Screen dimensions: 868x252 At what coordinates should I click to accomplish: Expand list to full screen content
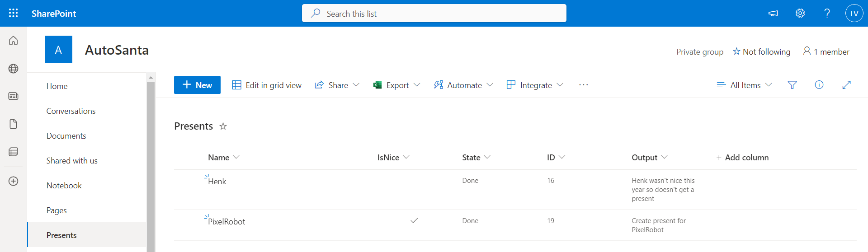click(x=847, y=85)
